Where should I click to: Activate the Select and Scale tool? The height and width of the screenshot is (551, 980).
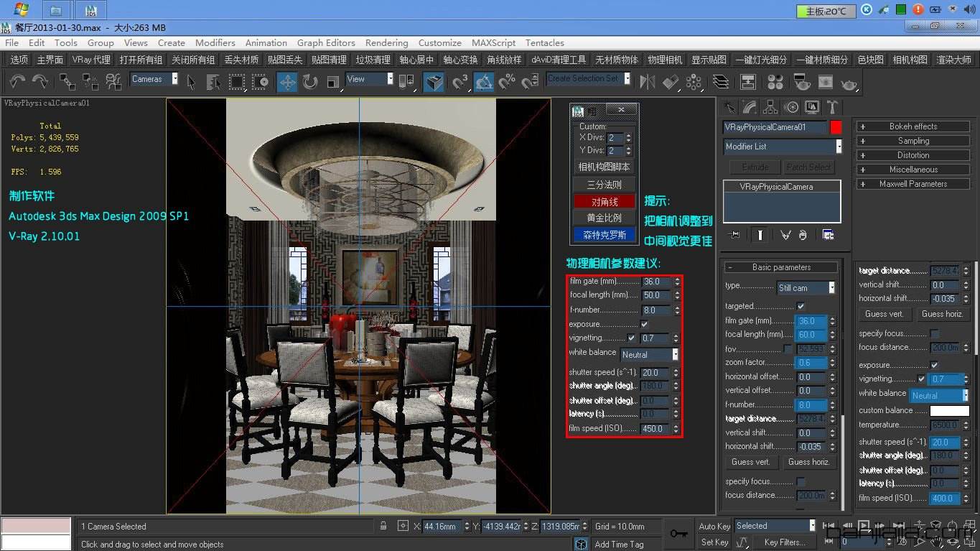[x=333, y=82]
